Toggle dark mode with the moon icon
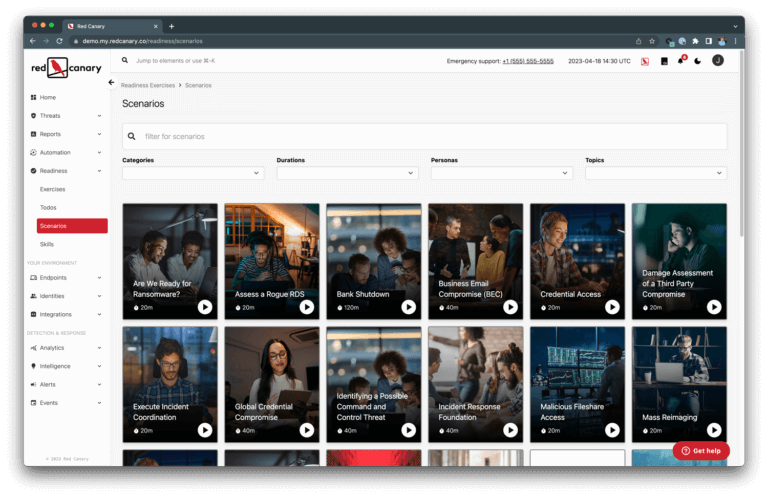768x497 pixels. click(x=698, y=61)
